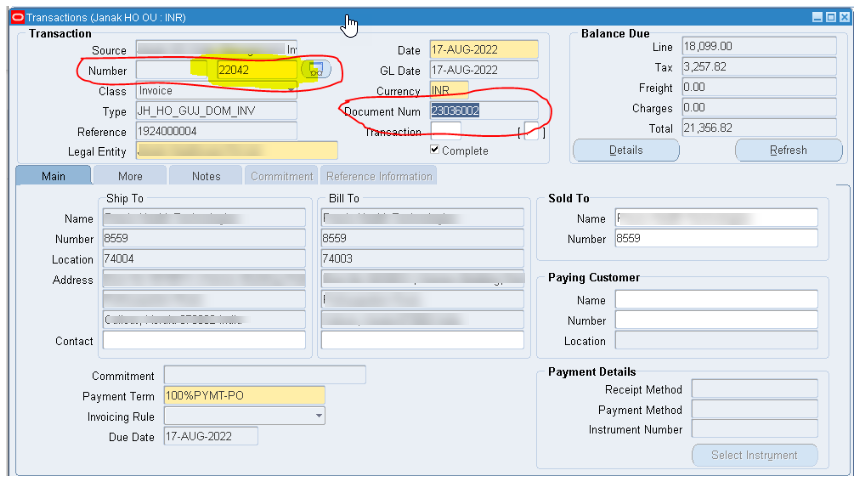Click the Balance Due Tax field

coord(759,67)
